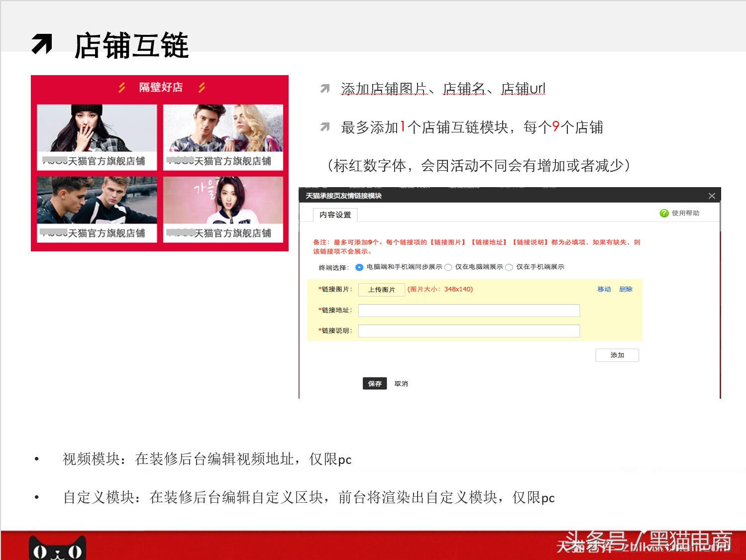The image size is (746, 560).
Task: Click inside the 链接地址 input field
Action: pyautogui.click(x=468, y=310)
